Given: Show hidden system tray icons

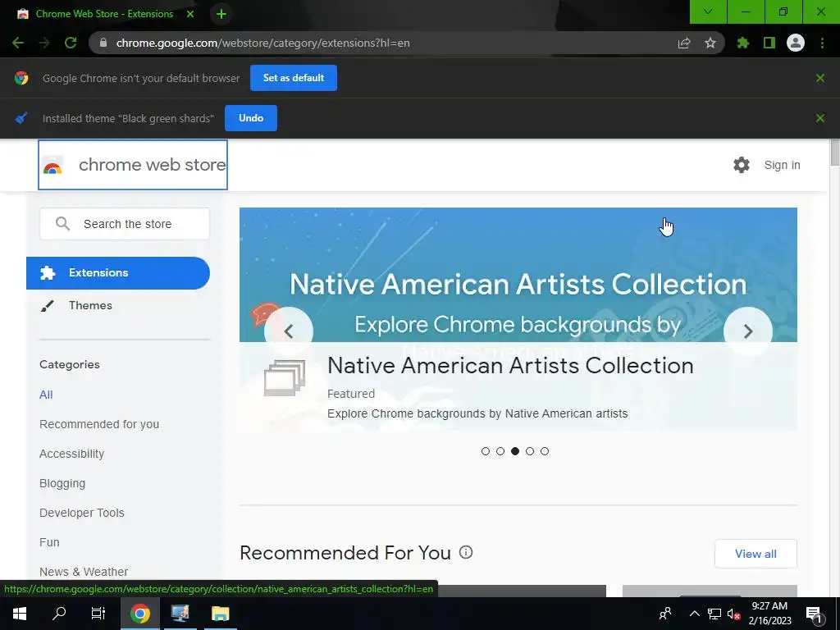Looking at the screenshot, I should (x=694, y=614).
